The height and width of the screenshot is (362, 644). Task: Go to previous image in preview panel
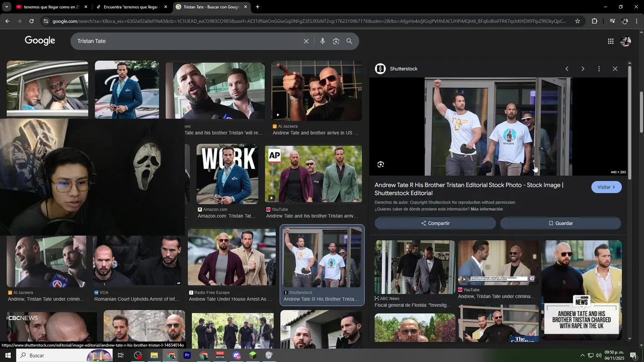tap(567, 69)
